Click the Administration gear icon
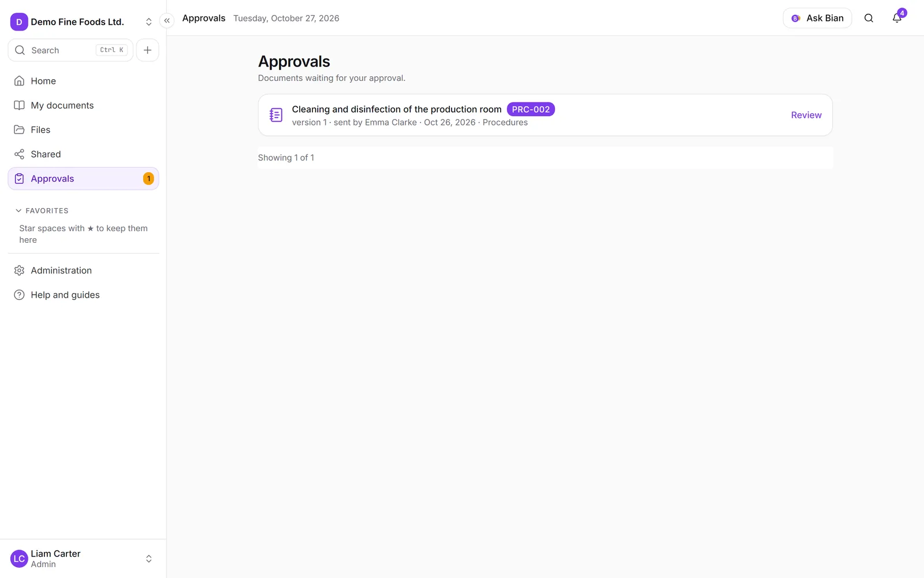The height and width of the screenshot is (578, 924). 20,271
